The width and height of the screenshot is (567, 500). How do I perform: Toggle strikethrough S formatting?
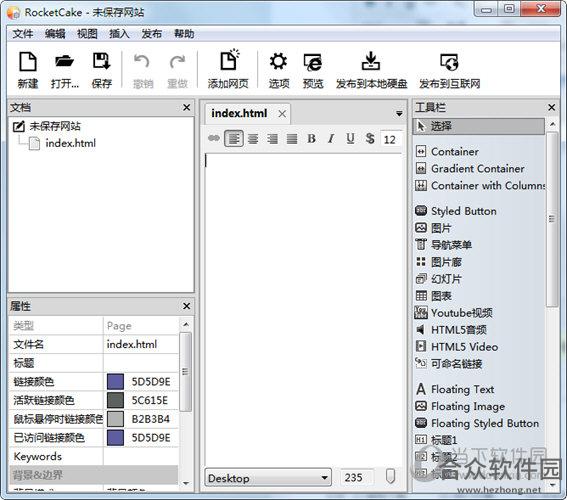pos(370,138)
